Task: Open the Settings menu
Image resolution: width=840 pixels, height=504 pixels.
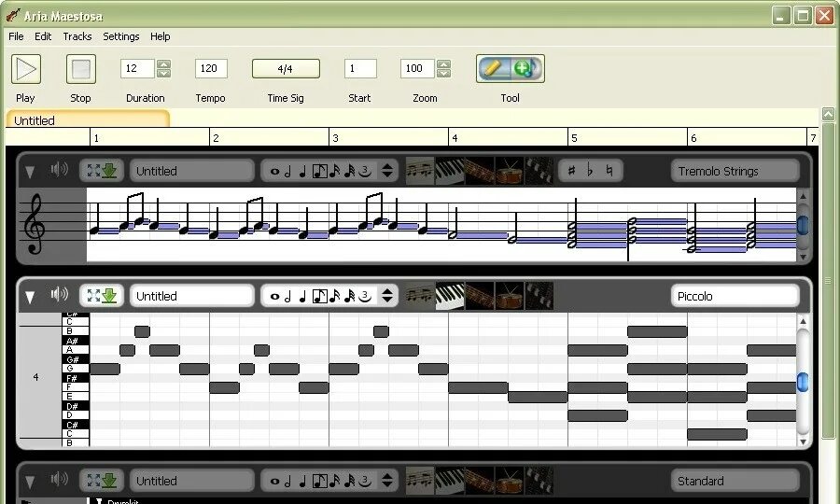Action: (121, 36)
